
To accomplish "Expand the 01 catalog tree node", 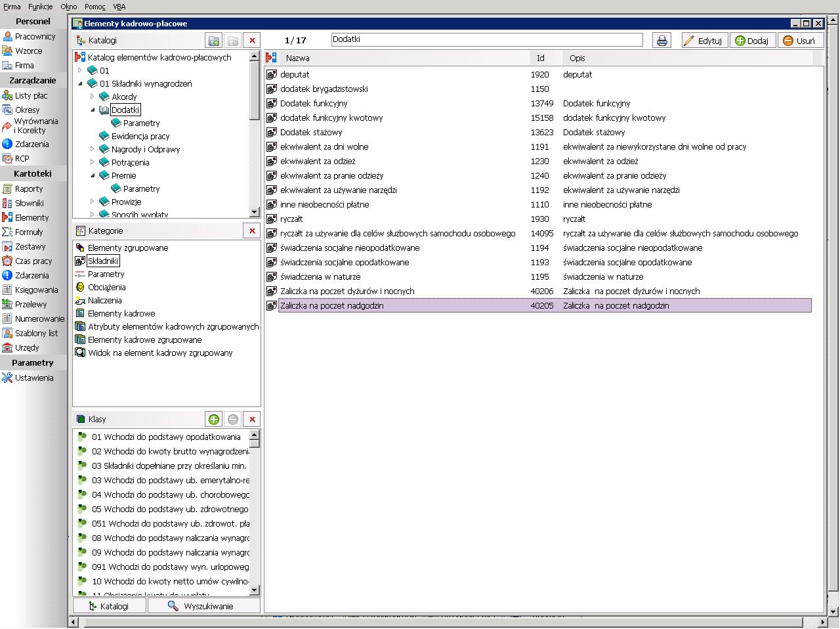I will tap(80, 70).
